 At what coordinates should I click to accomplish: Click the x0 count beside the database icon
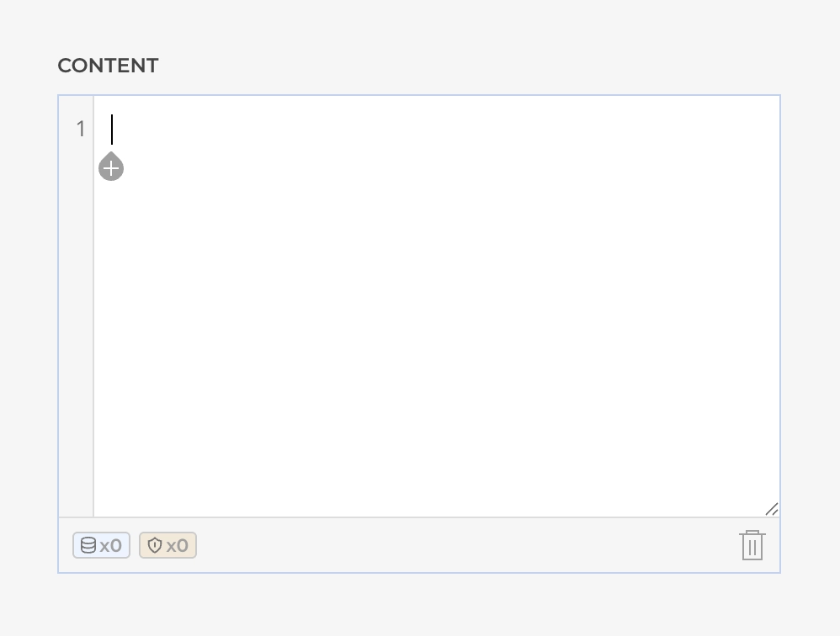[111, 545]
